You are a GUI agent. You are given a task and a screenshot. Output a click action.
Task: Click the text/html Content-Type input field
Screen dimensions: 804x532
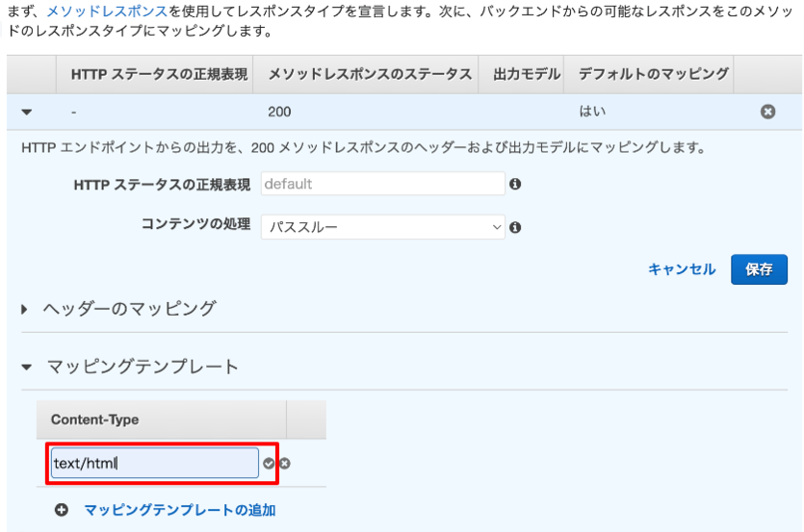[155, 464]
